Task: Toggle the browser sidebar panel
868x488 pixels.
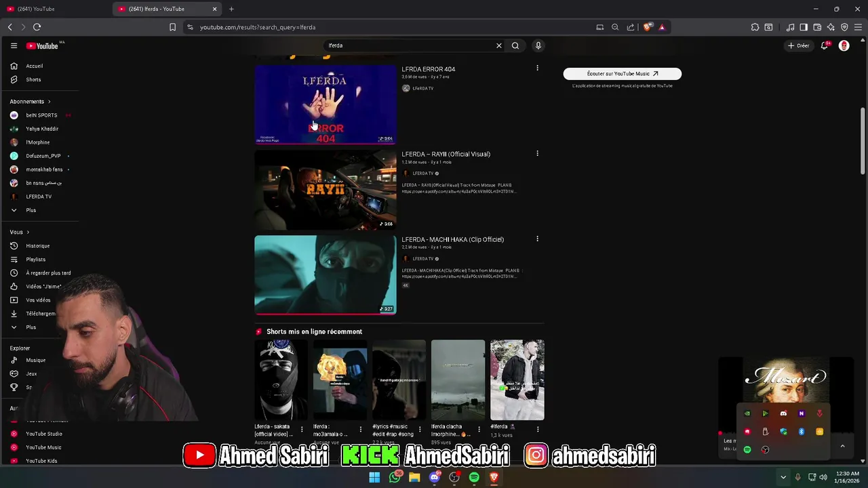Action: [804, 27]
